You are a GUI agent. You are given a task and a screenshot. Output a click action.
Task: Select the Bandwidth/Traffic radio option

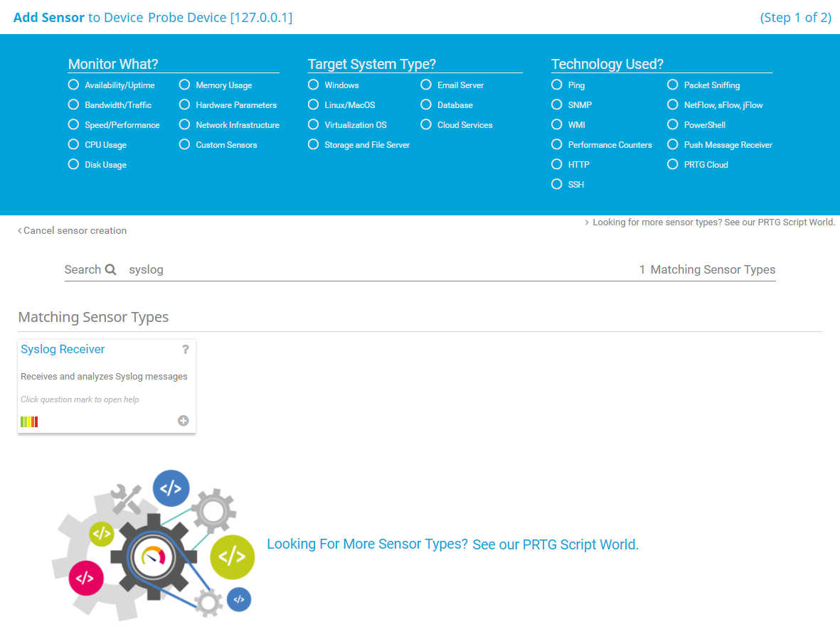(x=73, y=104)
